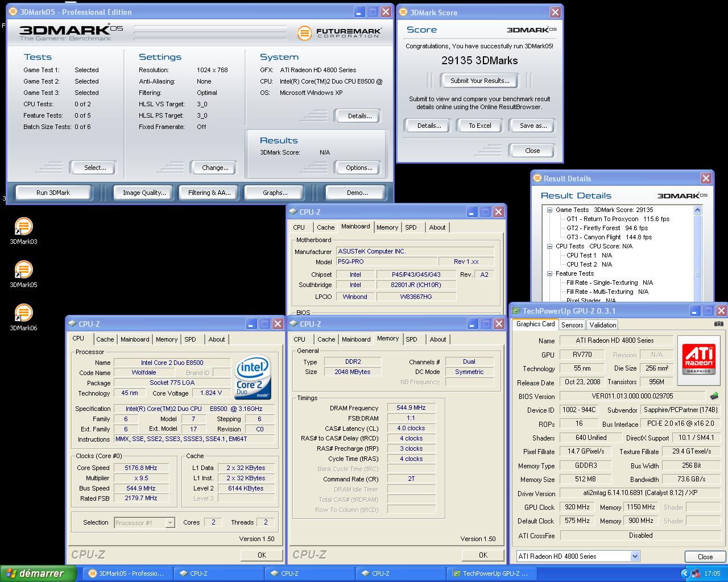Switch to TechPowerUp GPU-Z taskbar item

coord(490,573)
